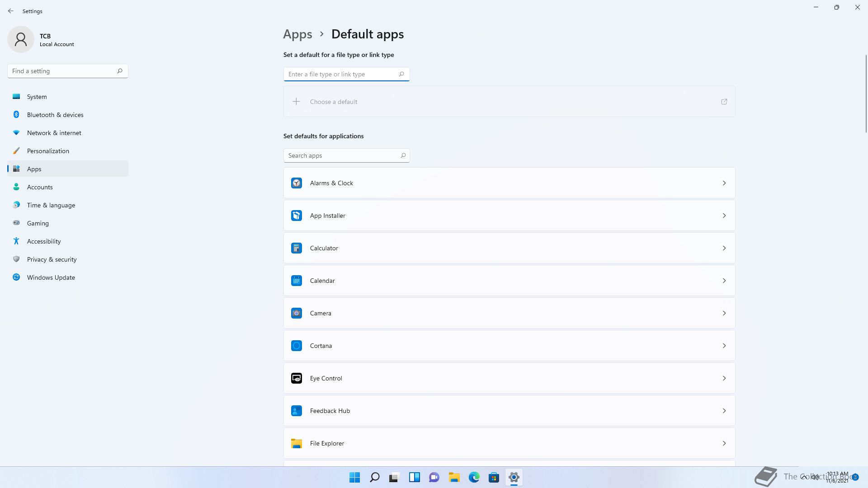Click the Feedback Hub app icon
The width and height of the screenshot is (868, 488).
point(297,411)
